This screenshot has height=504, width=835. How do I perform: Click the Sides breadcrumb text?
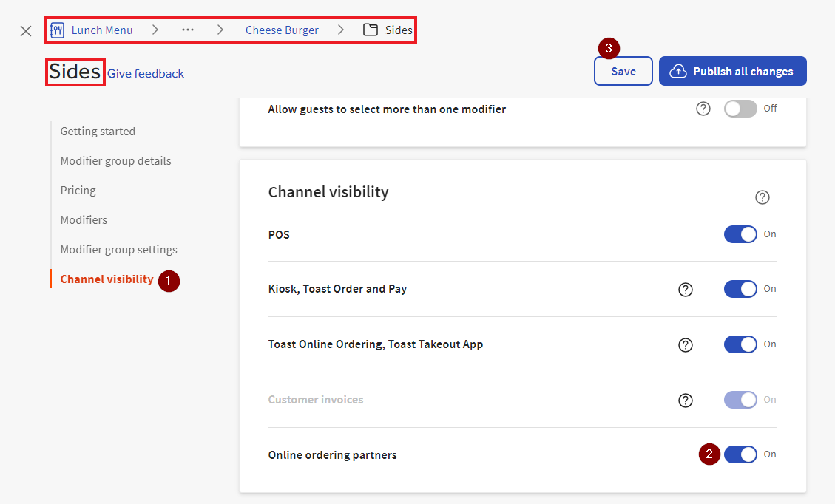(399, 30)
